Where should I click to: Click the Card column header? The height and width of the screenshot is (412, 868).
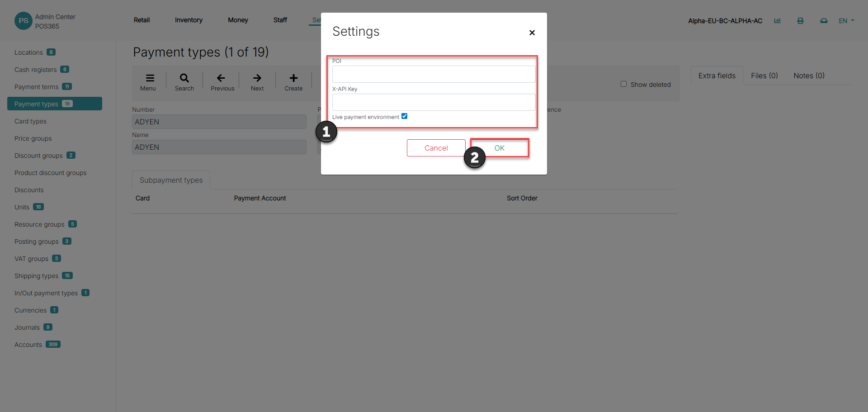[142, 198]
